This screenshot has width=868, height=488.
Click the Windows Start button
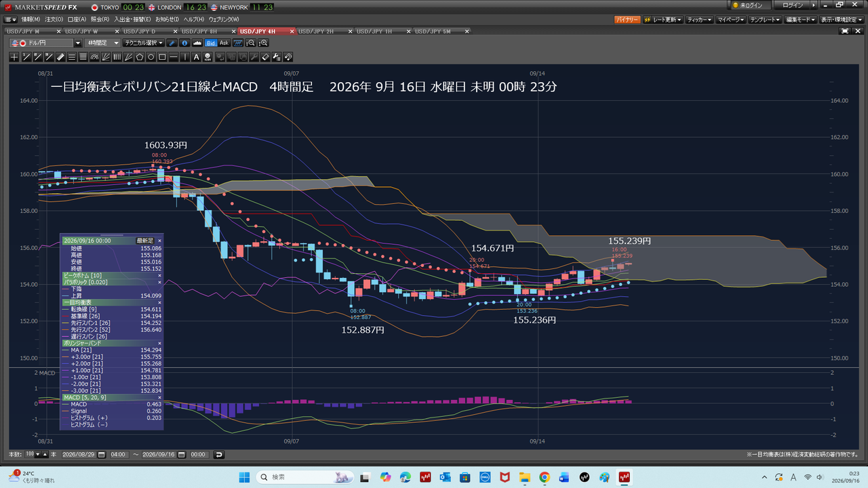point(244,477)
